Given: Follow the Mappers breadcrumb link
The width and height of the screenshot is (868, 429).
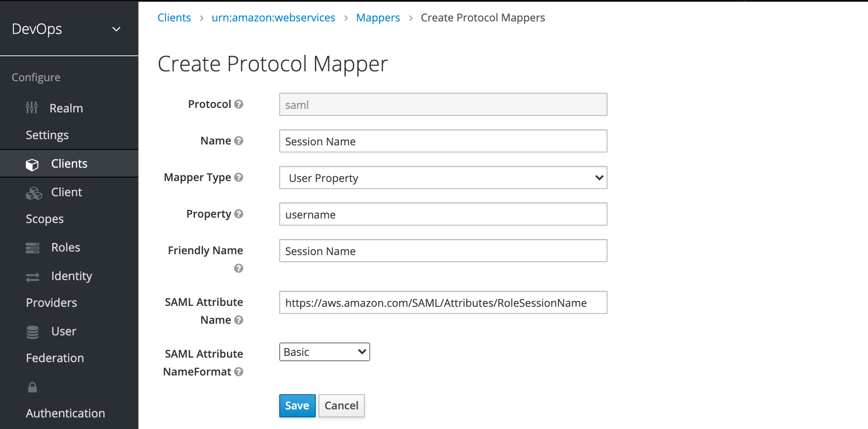Looking at the screenshot, I should pos(378,17).
